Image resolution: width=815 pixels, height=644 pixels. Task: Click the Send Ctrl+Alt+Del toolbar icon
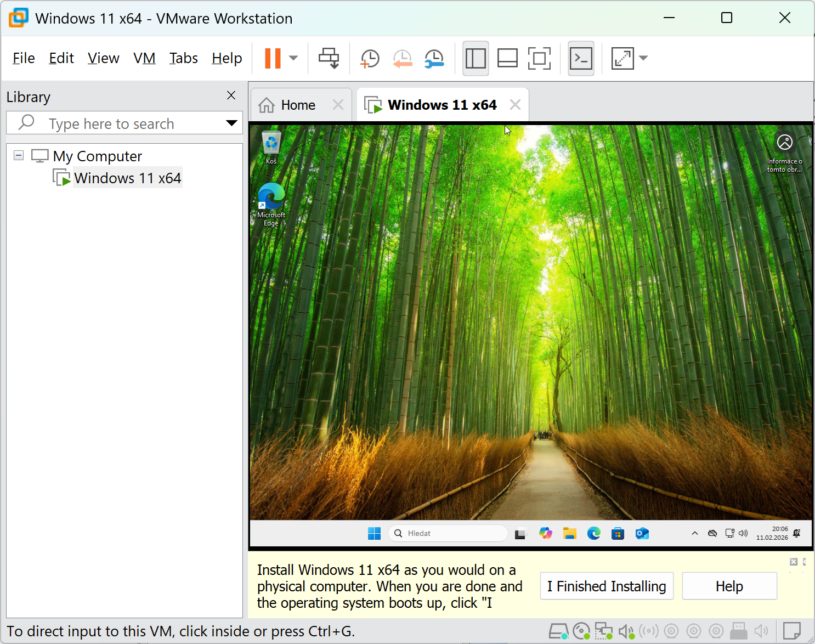point(329,58)
